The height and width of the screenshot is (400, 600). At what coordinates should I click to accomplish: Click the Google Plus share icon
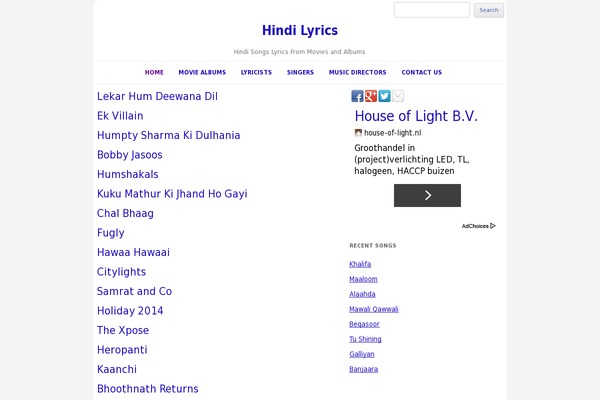pos(371,96)
